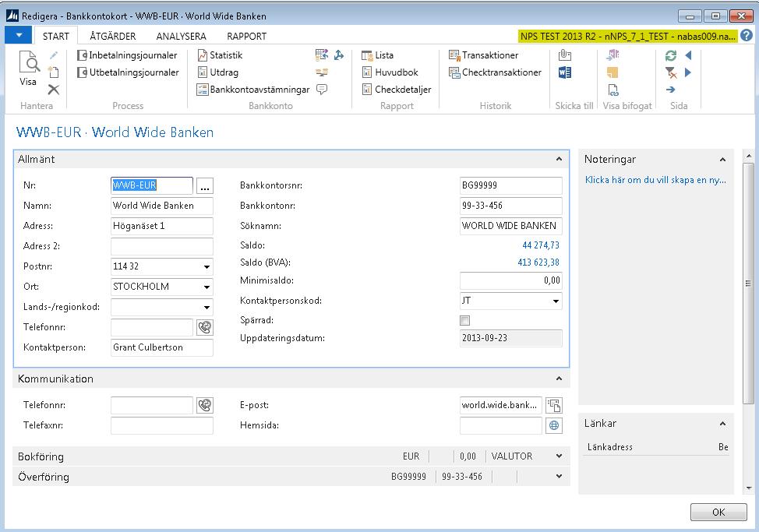Open the Lista report
Screen dimensions: 759x532
[x=378, y=55]
